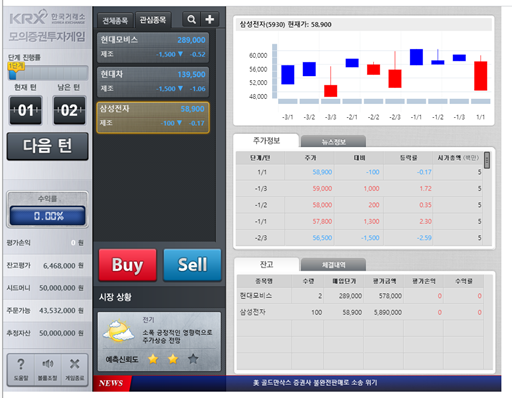Click the 남은 턴 02 counter
Screen dimensions: 512x402
point(69,110)
